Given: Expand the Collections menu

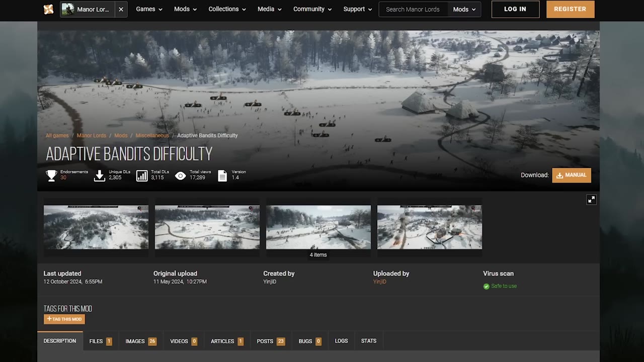Looking at the screenshot, I should [x=227, y=9].
